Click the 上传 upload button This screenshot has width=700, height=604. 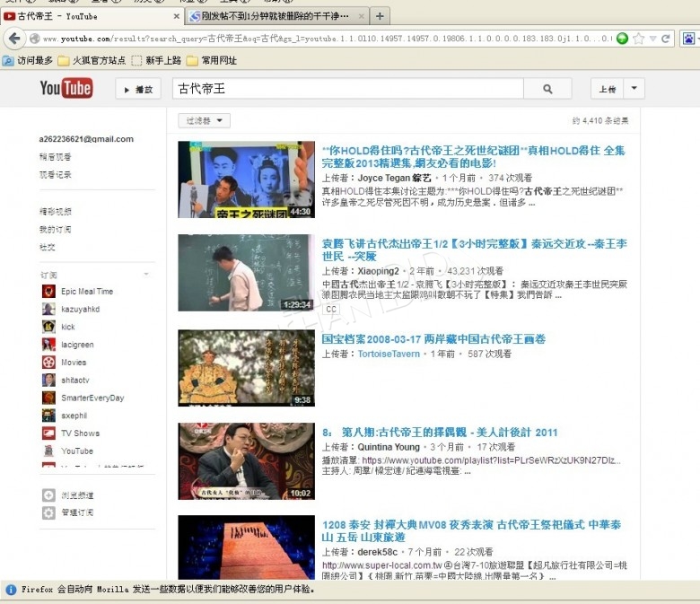608,88
